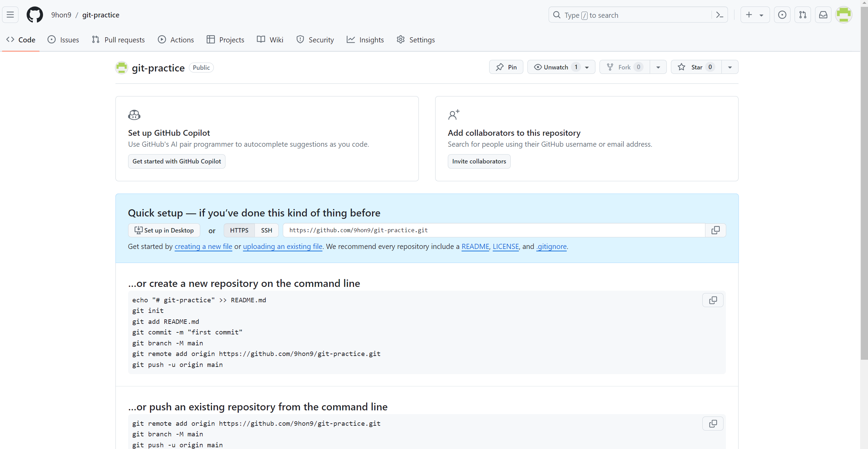868x449 pixels.
Task: Open the issues icon in top header
Action: [782, 15]
